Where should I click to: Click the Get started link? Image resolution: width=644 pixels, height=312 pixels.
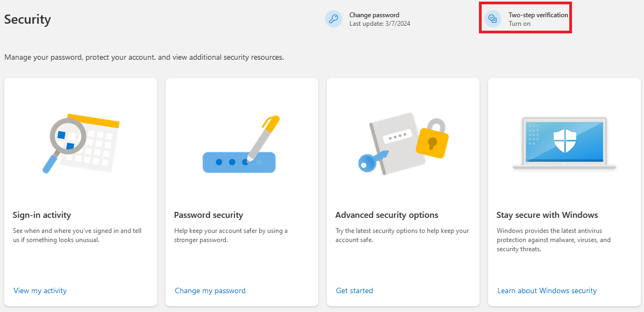[354, 290]
